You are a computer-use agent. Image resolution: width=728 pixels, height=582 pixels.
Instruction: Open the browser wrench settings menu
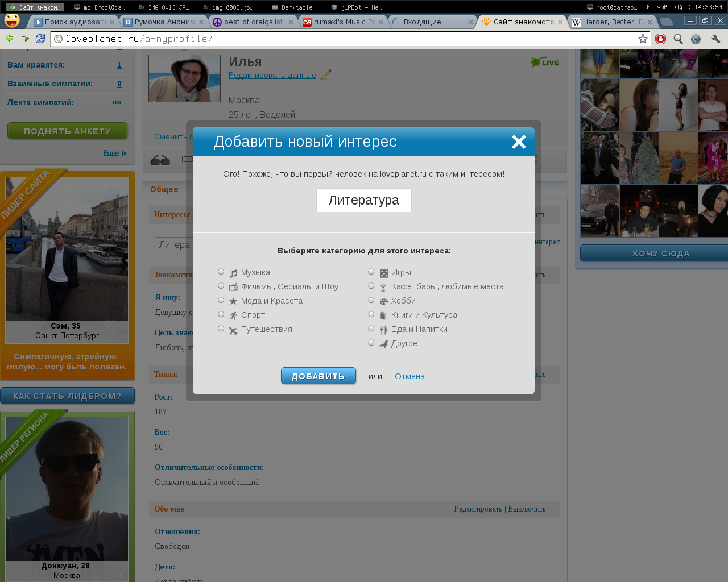[x=715, y=39]
